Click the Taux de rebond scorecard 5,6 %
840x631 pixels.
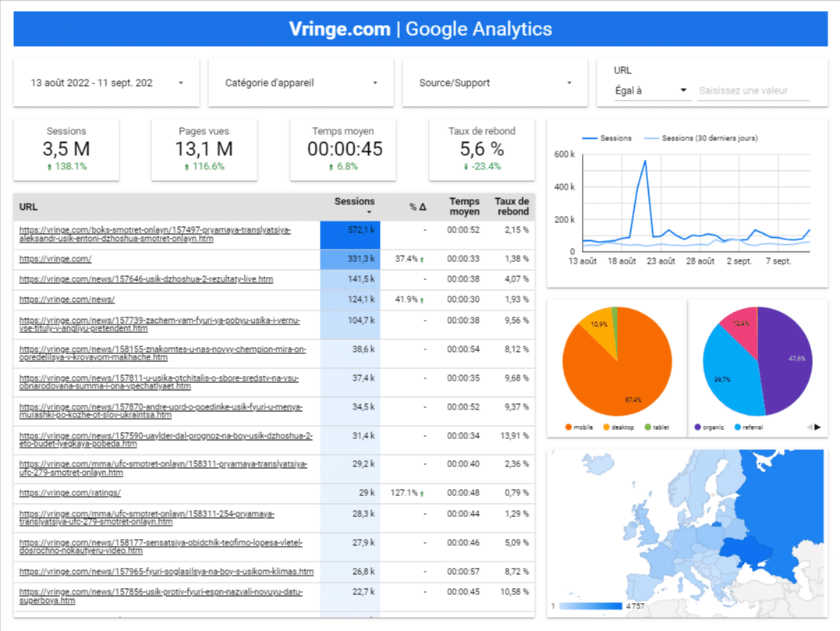481,150
